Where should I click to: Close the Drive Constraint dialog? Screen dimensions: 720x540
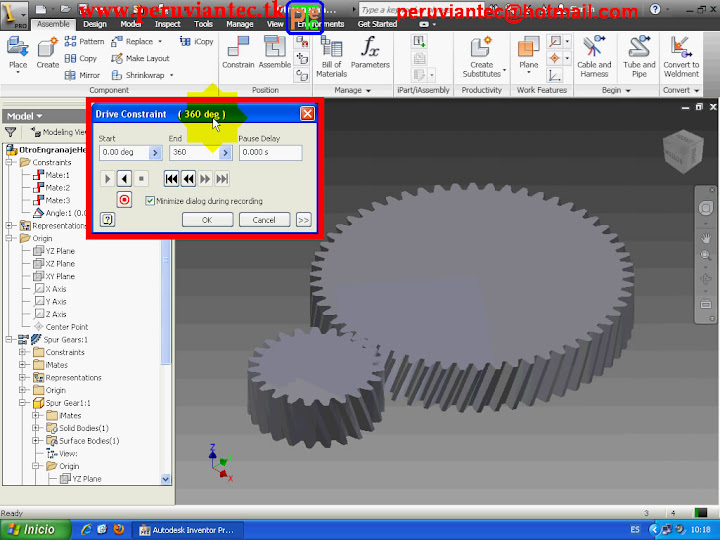(307, 113)
